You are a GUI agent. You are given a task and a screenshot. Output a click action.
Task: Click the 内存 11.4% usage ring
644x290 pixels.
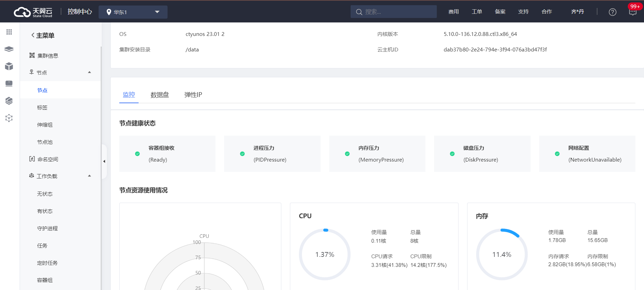502,254
